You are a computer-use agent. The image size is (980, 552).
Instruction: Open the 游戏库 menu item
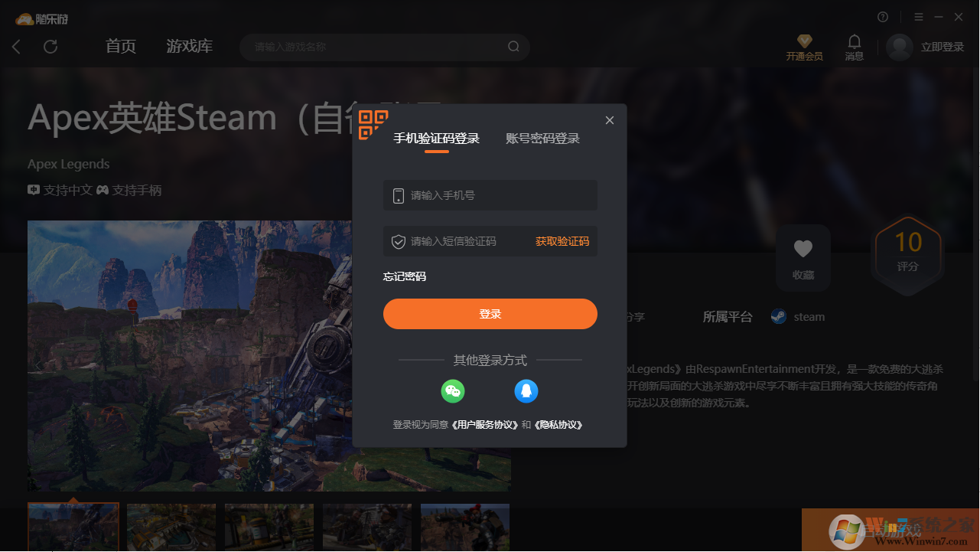coord(189,46)
